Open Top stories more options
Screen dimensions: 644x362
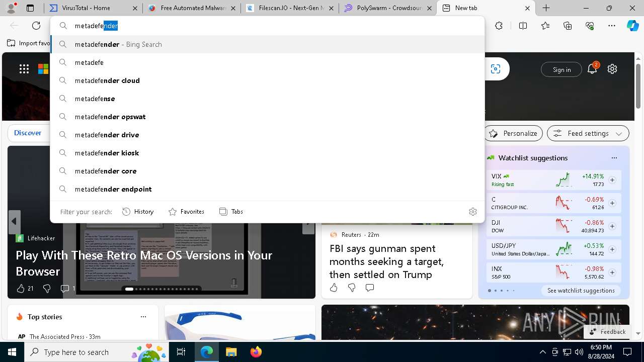tap(143, 317)
